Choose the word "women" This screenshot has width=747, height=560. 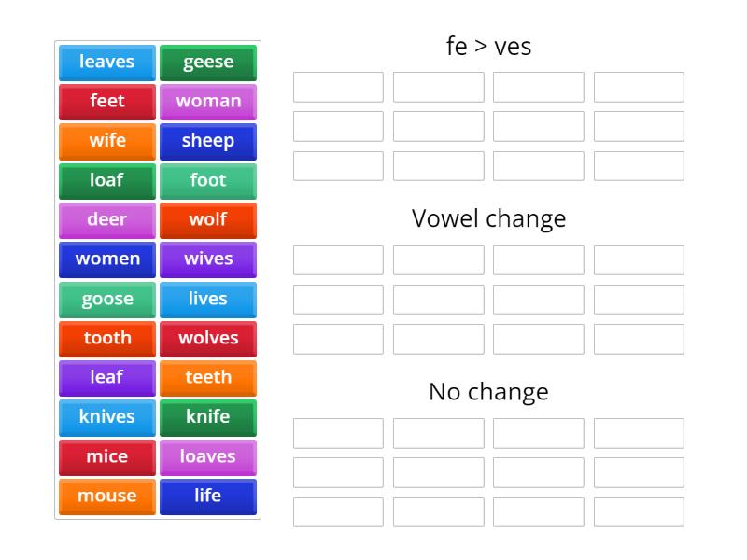[106, 259]
